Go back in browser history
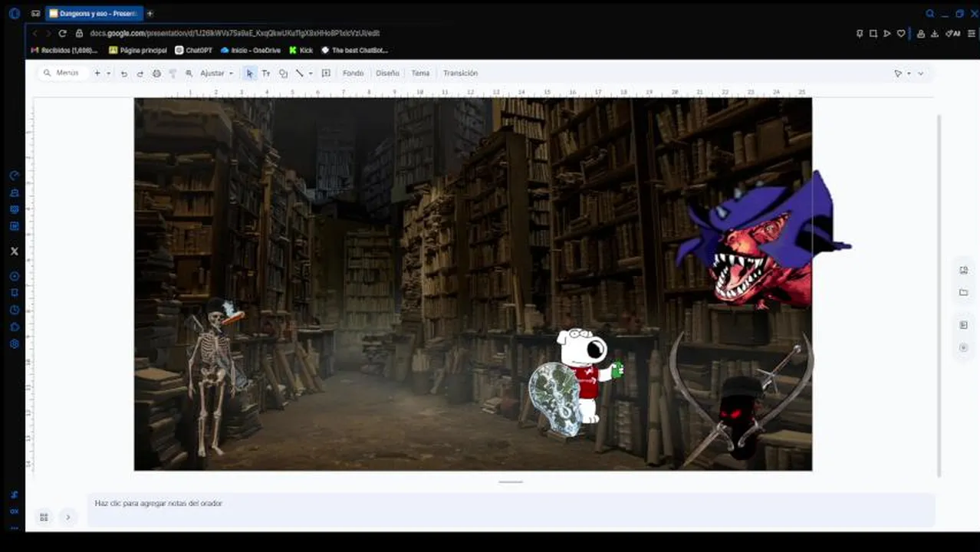Image resolution: width=980 pixels, height=552 pixels. (x=35, y=33)
